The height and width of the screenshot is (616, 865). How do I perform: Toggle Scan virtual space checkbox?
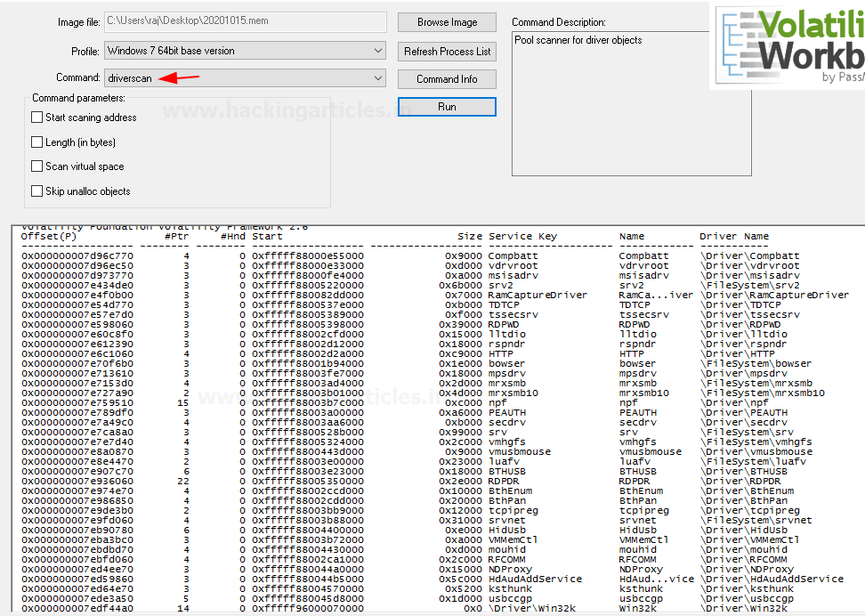pos(37,166)
